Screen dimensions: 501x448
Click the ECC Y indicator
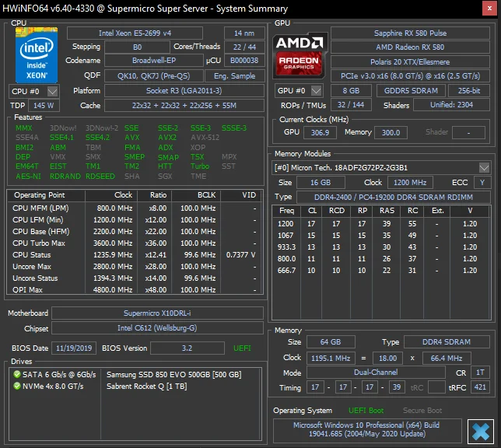tap(482, 183)
